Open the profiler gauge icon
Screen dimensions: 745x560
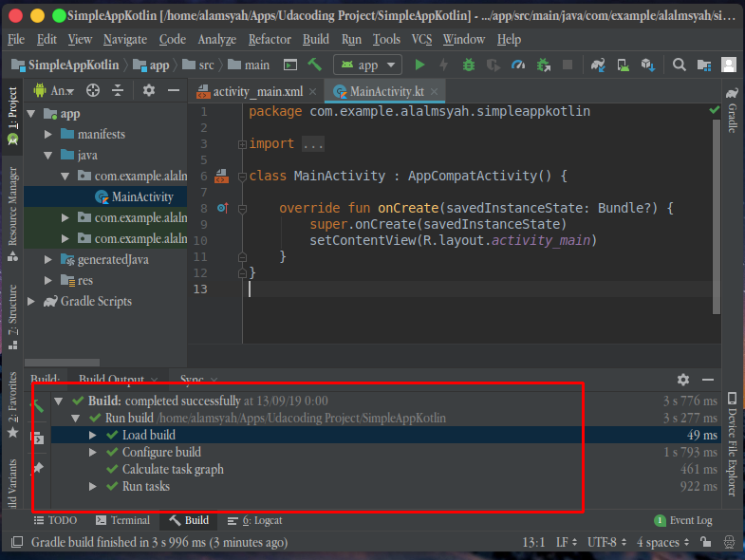pos(518,65)
